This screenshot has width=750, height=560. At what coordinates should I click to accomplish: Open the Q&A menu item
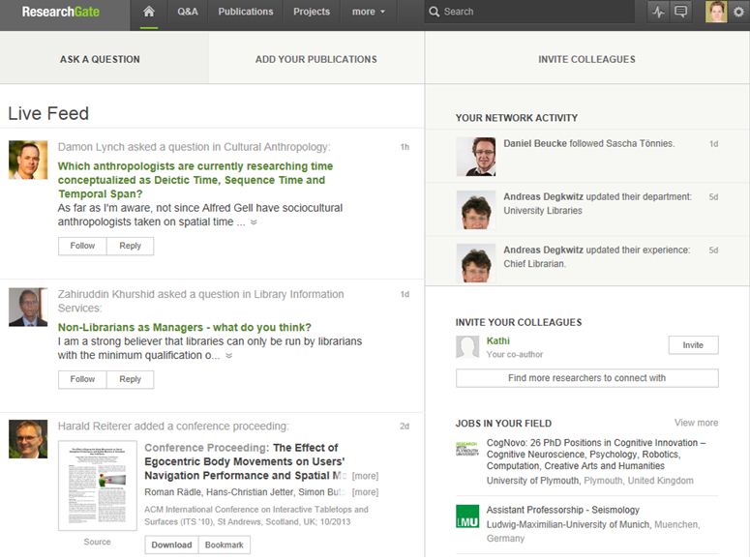click(188, 12)
